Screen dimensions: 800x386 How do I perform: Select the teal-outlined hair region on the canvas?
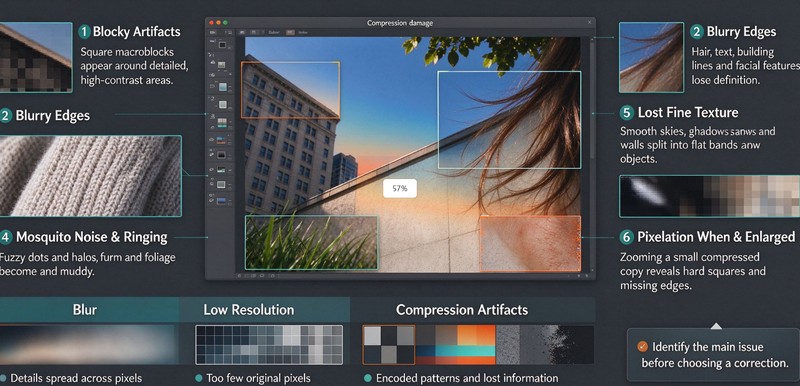(x=509, y=120)
